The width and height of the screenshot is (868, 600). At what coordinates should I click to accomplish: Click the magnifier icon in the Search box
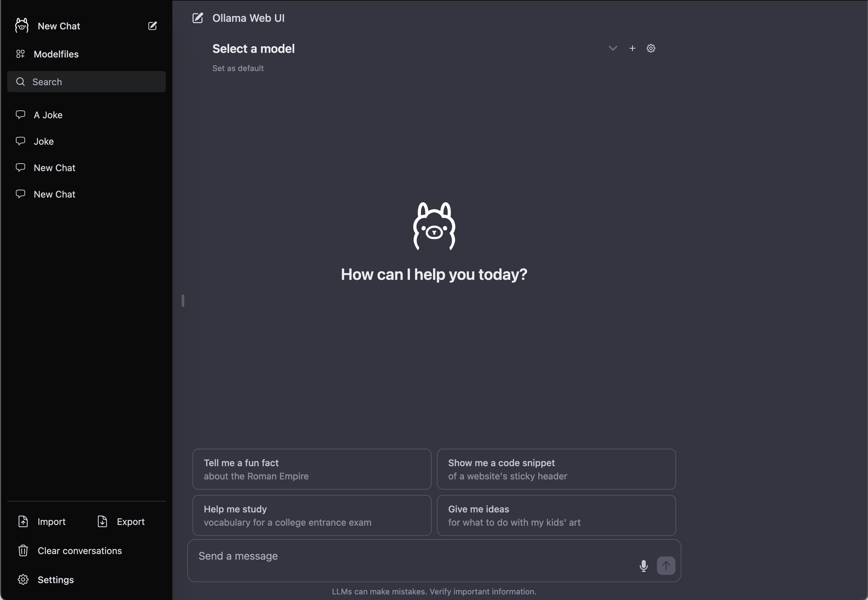point(20,82)
